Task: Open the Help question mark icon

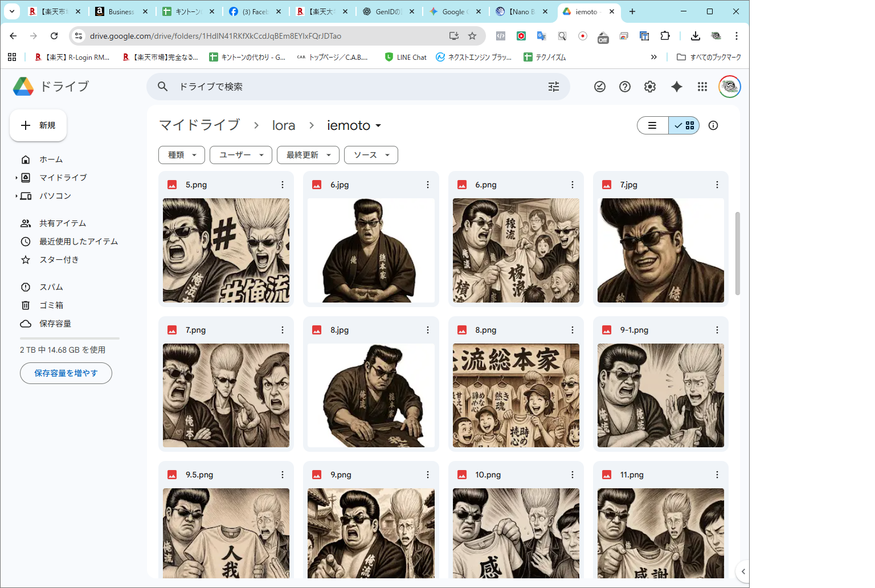Action: pyautogui.click(x=625, y=87)
